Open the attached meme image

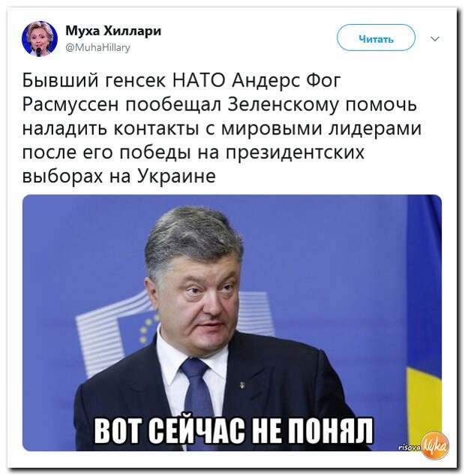232,322
